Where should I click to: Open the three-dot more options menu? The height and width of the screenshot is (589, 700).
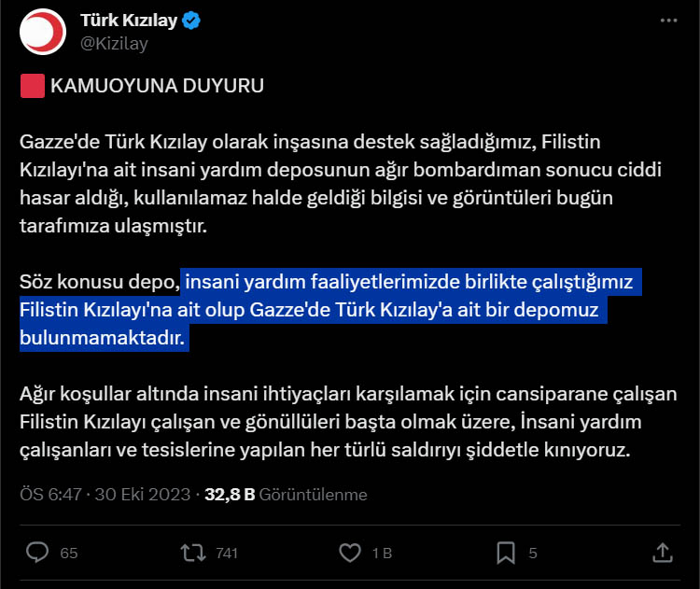[x=667, y=21]
